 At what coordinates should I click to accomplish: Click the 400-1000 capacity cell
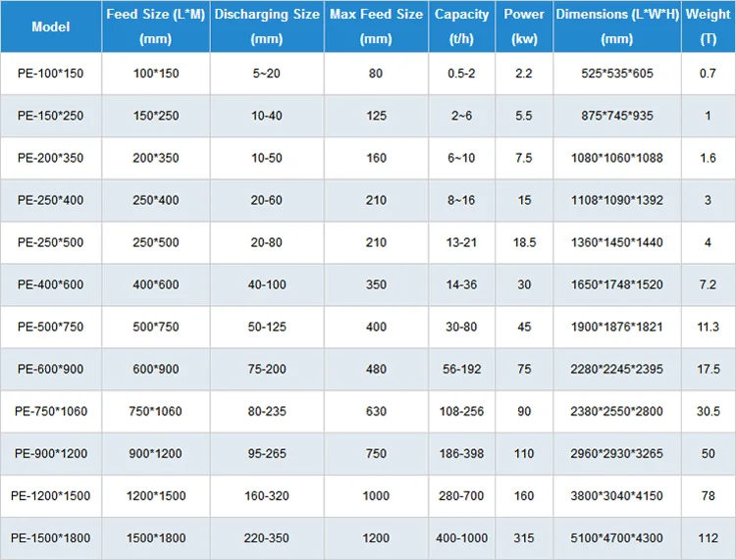(x=462, y=538)
